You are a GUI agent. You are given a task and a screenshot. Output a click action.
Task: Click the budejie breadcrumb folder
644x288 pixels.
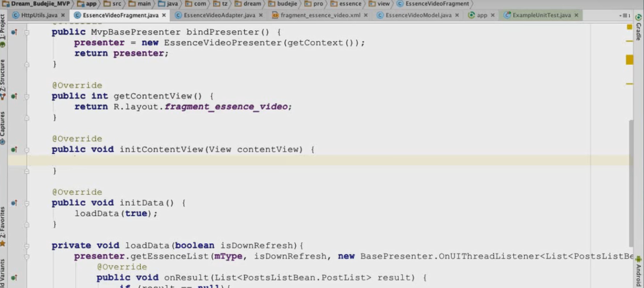(283, 4)
